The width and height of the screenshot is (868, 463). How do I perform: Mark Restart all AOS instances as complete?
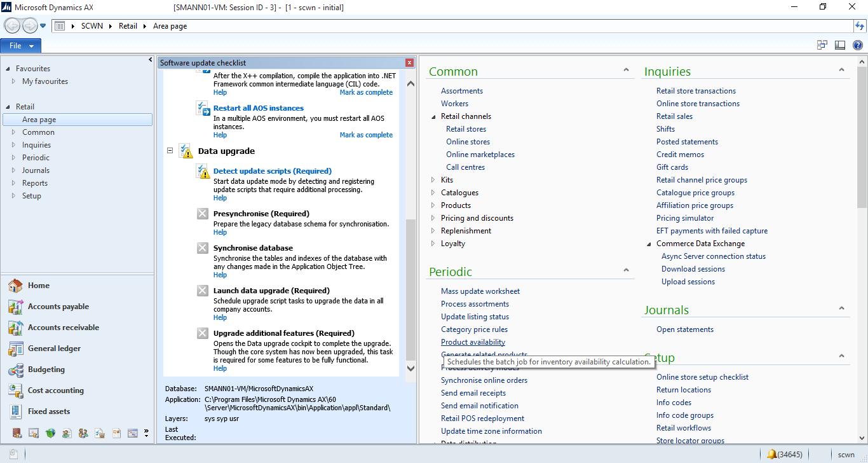(366, 135)
